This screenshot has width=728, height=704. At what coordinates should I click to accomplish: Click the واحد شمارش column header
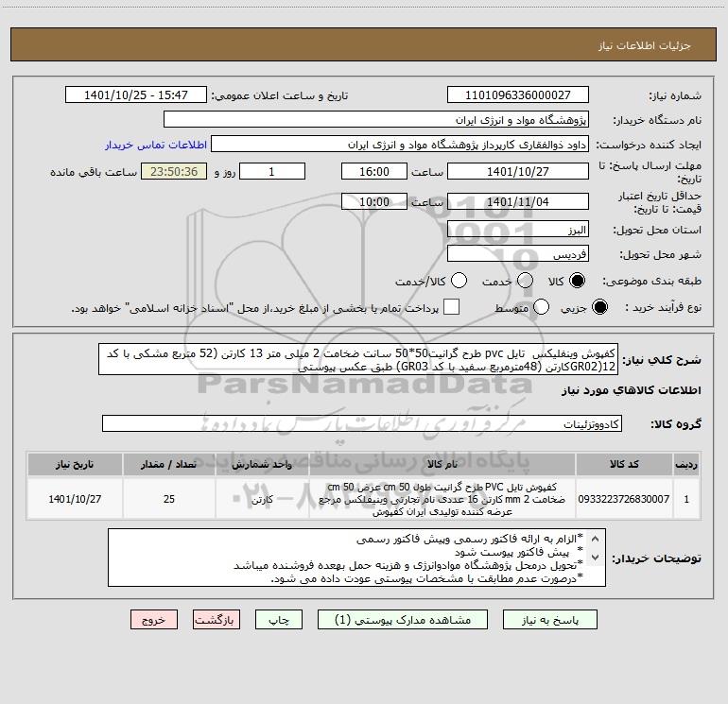tap(262, 464)
